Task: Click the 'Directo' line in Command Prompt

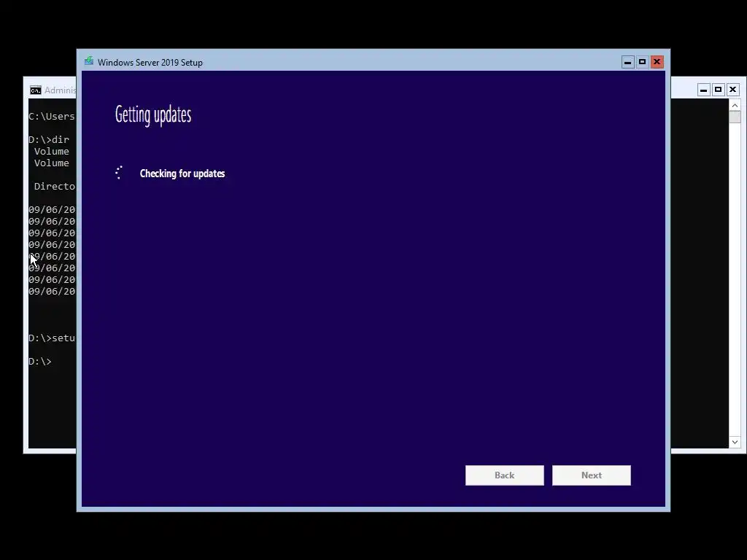Action: click(x=55, y=186)
